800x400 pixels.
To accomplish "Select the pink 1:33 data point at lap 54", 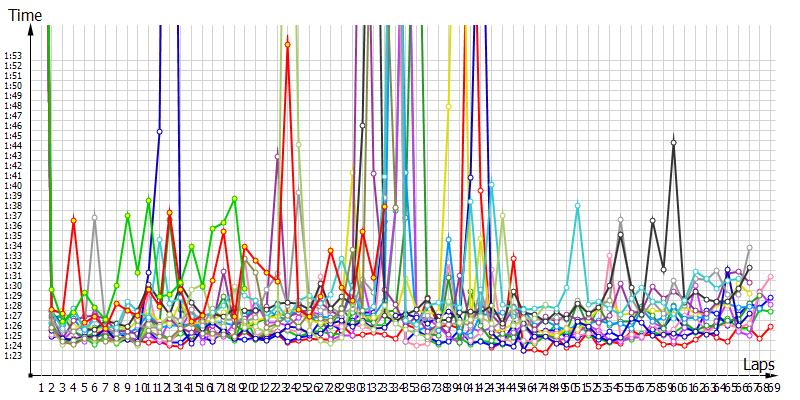I will click(610, 255).
